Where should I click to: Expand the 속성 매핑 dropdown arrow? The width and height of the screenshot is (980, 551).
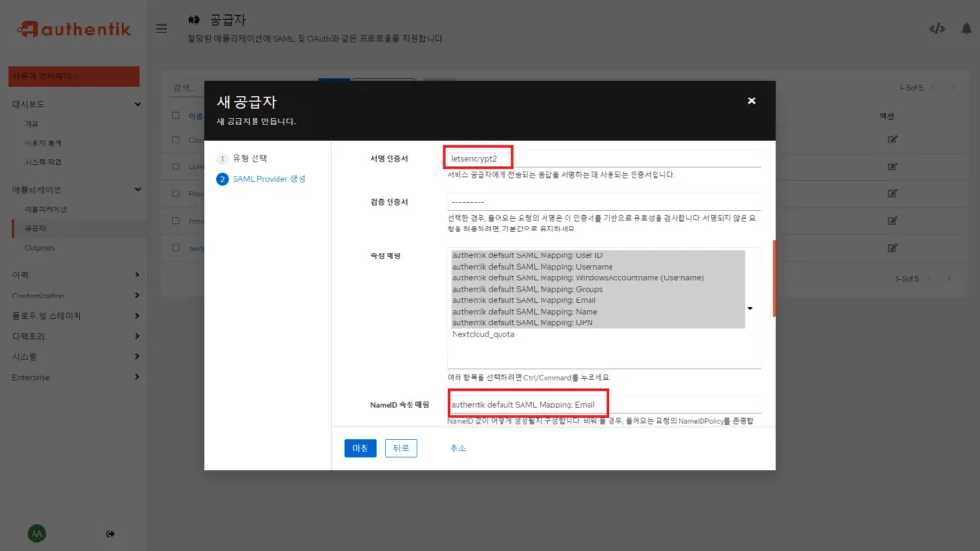tap(750, 309)
